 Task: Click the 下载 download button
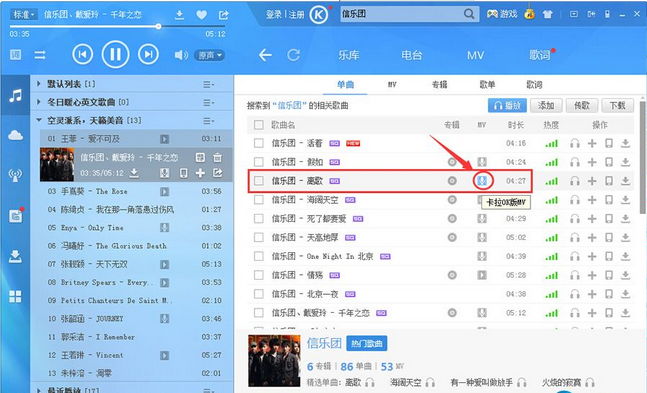[618, 106]
